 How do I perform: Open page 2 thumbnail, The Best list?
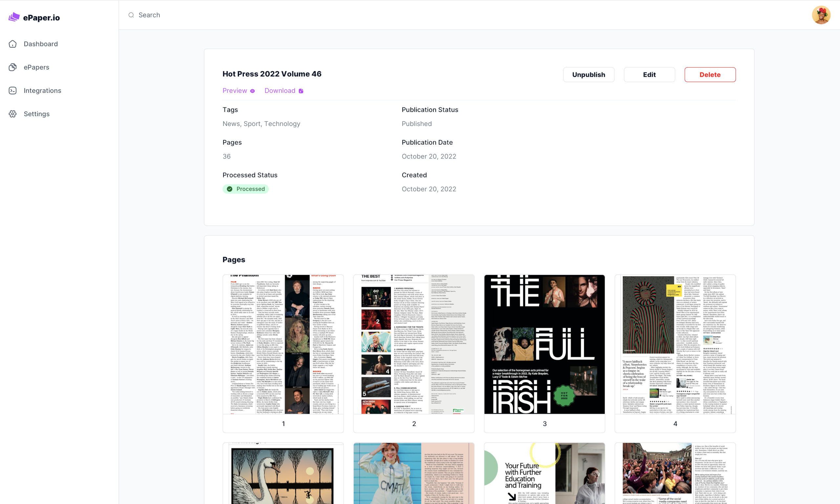point(413,345)
